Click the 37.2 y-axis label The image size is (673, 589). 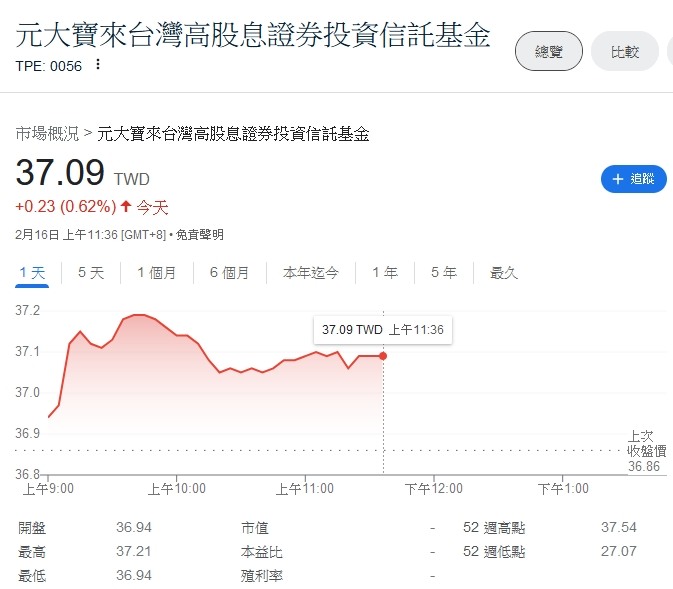(x=27, y=310)
